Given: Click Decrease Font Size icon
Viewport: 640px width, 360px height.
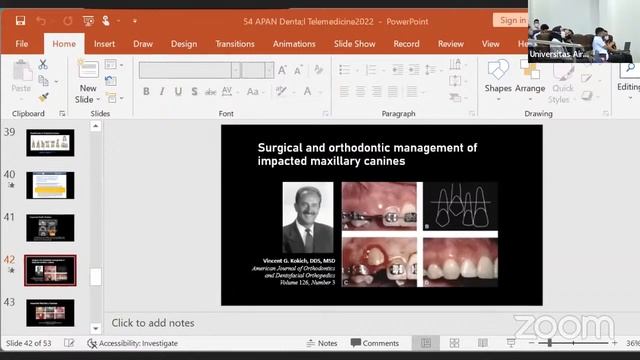Looking at the screenshot, I should [x=298, y=70].
